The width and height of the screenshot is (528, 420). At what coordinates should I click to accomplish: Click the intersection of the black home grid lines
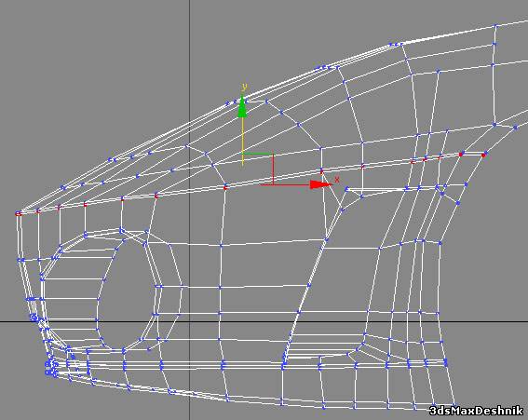pos(189,321)
